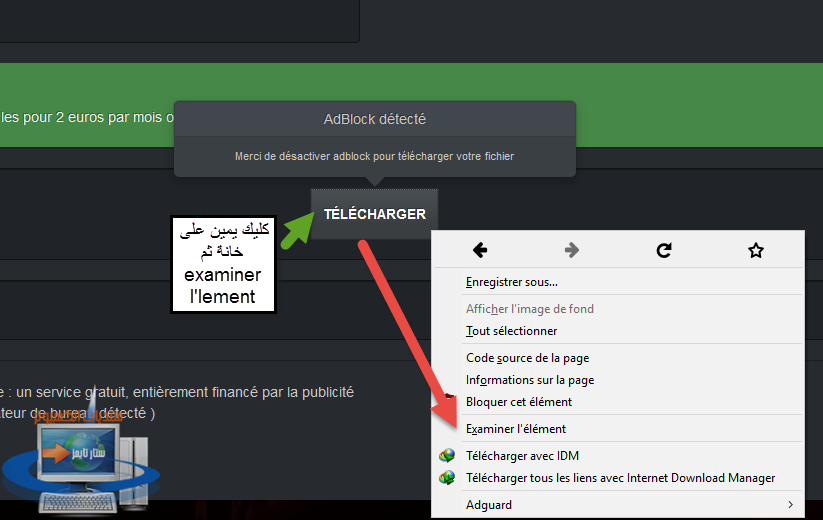Click text about service gratuit financé par publicité
This screenshot has width=823, height=520.
(x=177, y=392)
